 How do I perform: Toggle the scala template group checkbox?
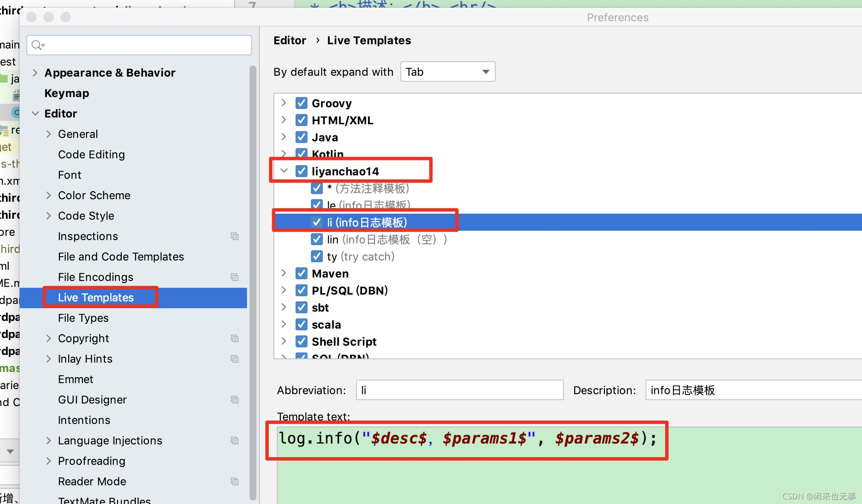[302, 324]
